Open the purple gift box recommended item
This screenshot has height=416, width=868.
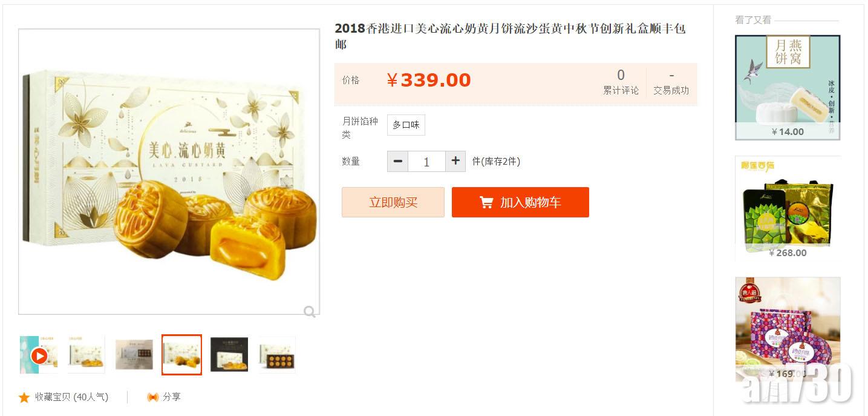click(x=788, y=329)
